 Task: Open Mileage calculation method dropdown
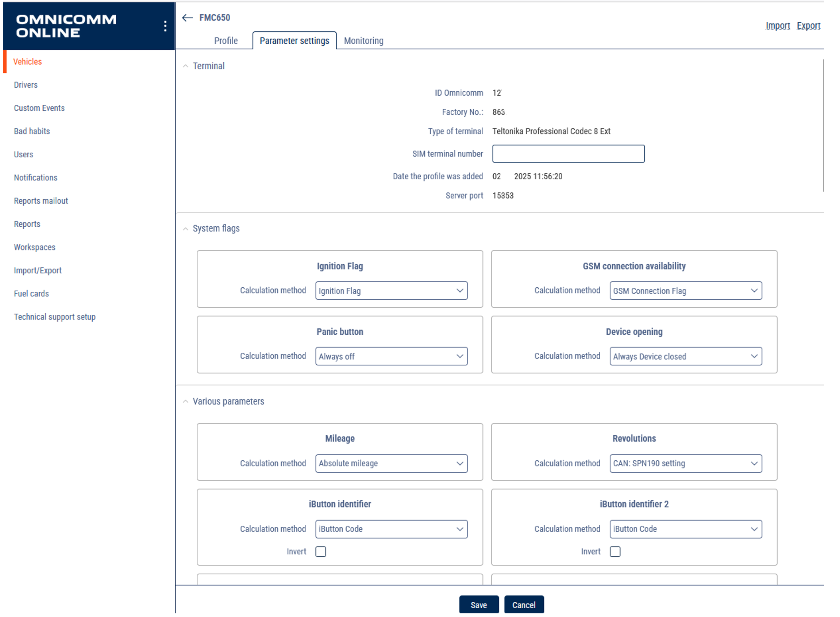pos(391,463)
